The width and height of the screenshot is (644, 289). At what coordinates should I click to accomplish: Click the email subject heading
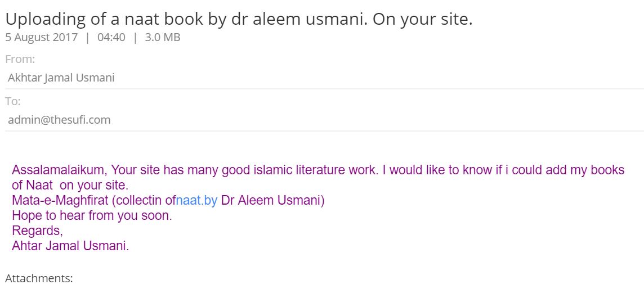point(239,19)
